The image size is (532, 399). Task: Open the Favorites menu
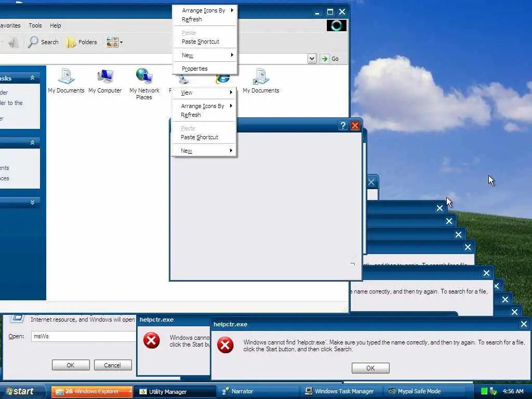click(x=10, y=25)
